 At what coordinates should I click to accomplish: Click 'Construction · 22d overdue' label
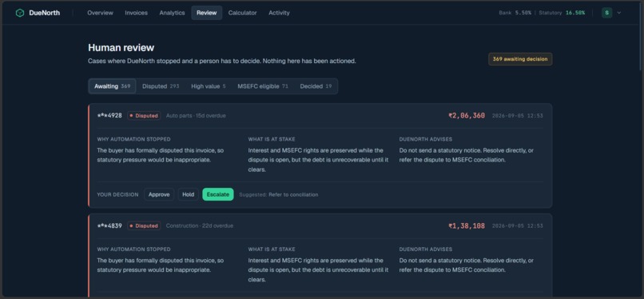coord(200,226)
